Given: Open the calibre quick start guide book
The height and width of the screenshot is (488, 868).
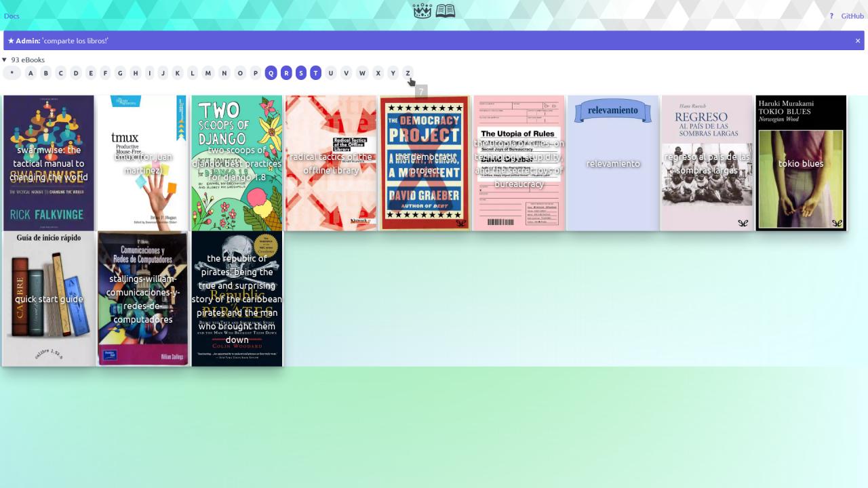Looking at the screenshot, I should point(49,299).
